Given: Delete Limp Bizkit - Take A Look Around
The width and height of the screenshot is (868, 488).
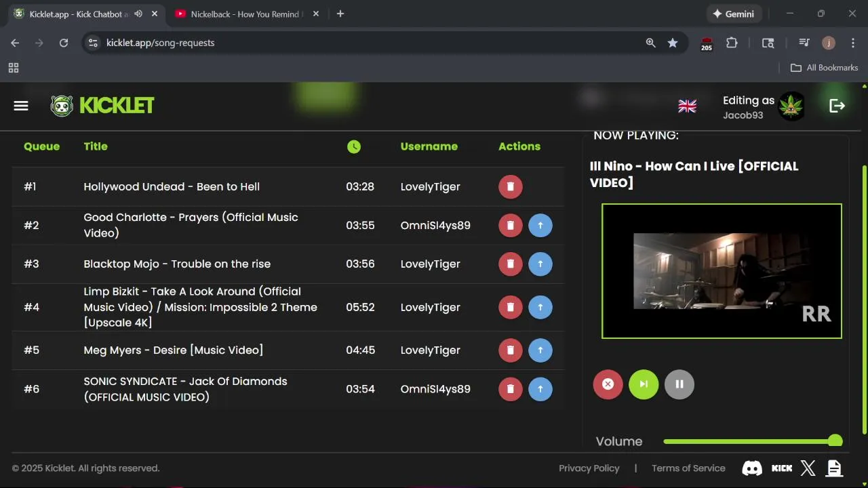Looking at the screenshot, I should 511,307.
